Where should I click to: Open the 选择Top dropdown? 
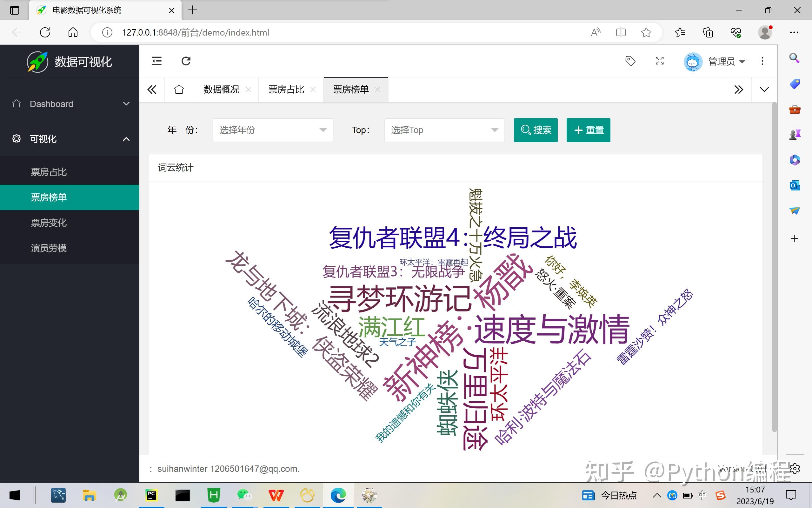coord(444,130)
